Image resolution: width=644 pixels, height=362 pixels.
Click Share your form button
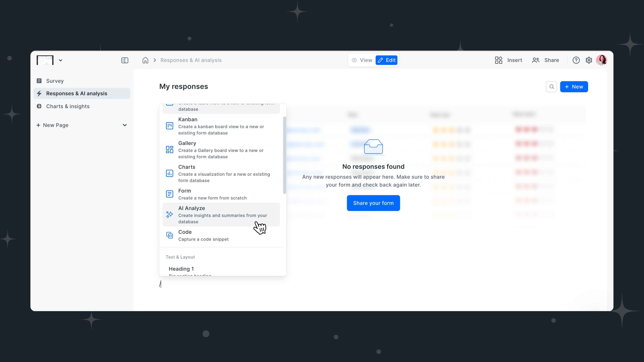coord(373,203)
